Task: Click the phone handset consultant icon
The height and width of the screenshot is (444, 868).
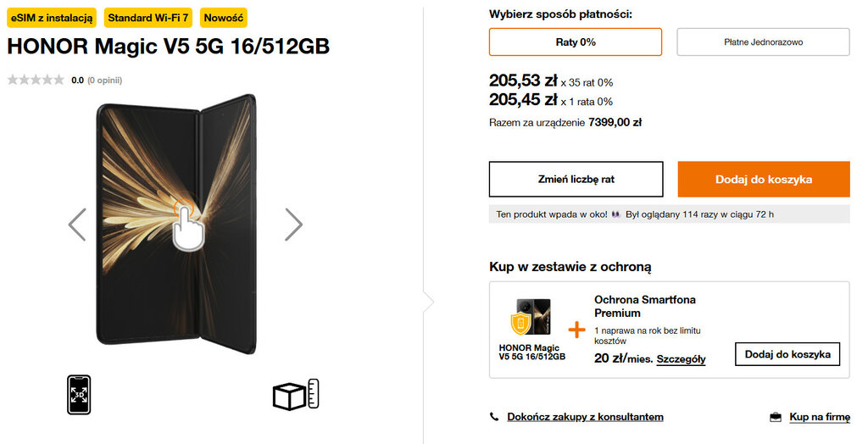Action: point(495,417)
